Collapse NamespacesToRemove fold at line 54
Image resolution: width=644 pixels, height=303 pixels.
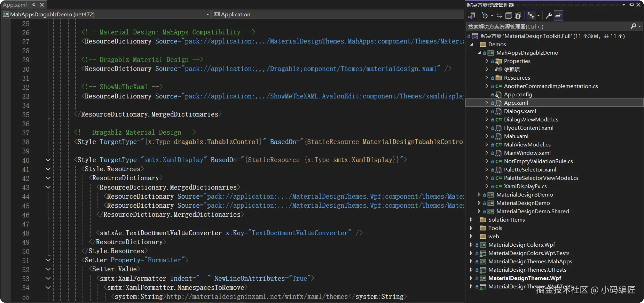point(48,287)
